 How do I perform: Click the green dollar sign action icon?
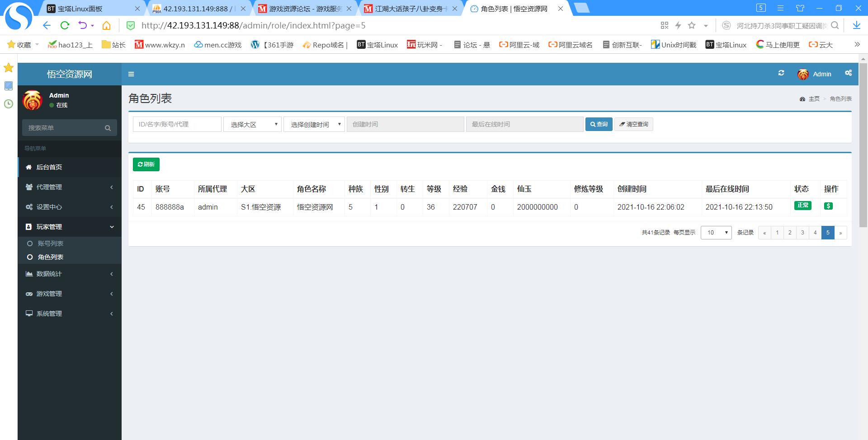(x=828, y=206)
